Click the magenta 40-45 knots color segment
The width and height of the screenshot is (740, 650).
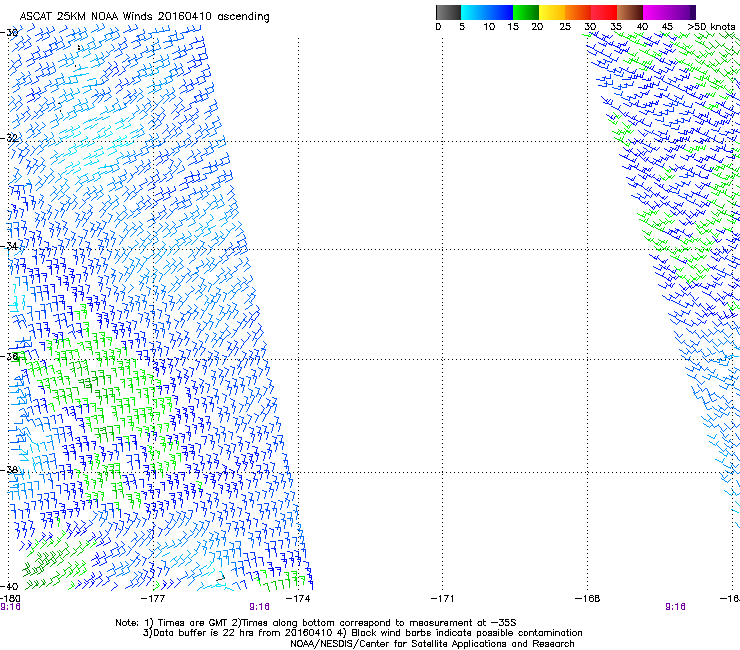tap(656, 12)
